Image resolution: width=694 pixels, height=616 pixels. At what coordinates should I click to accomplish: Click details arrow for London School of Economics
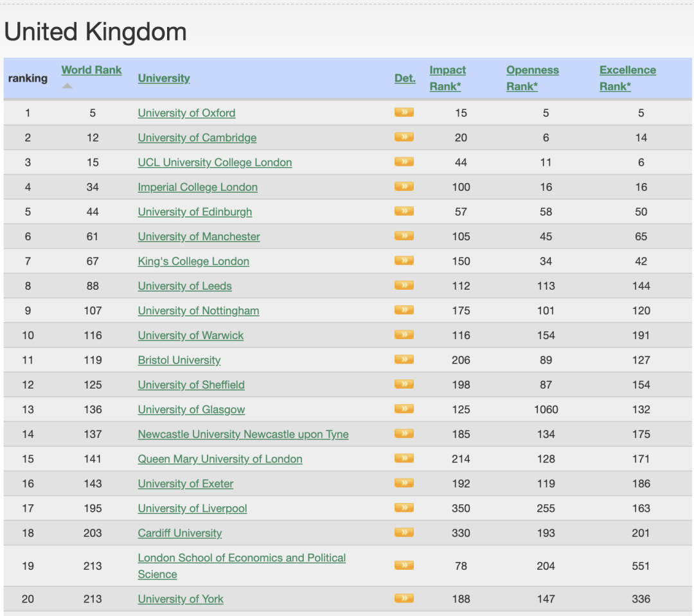(404, 565)
